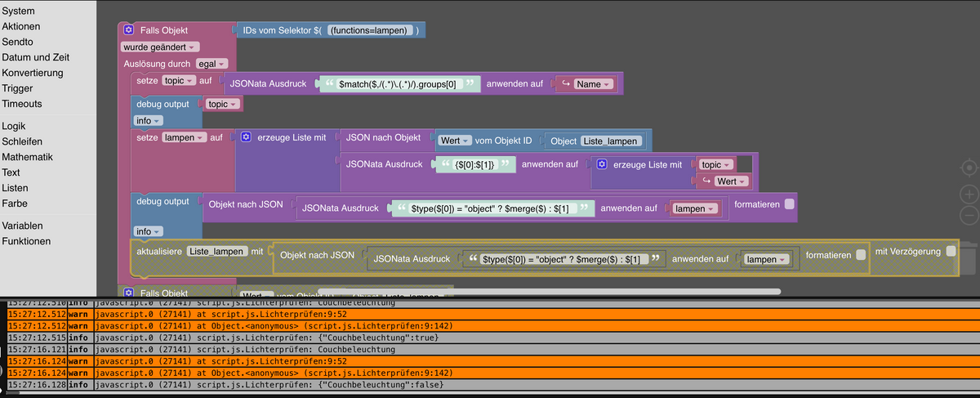
Task: Click Liste_lampen field in Object block
Action: [612, 141]
